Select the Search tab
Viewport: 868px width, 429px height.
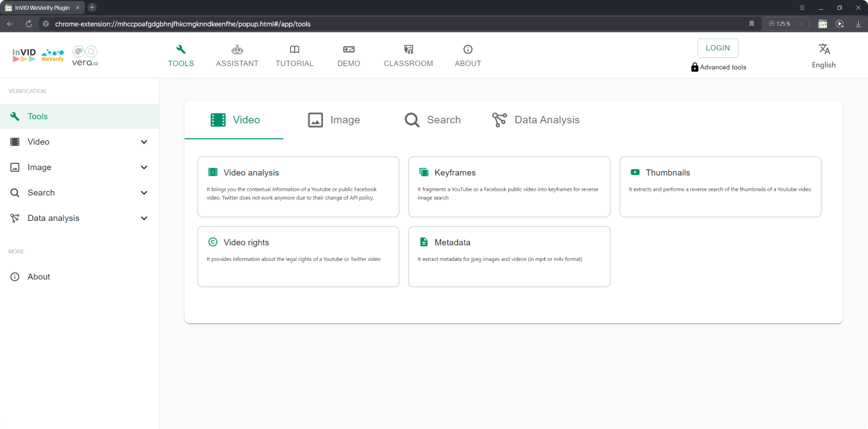433,120
